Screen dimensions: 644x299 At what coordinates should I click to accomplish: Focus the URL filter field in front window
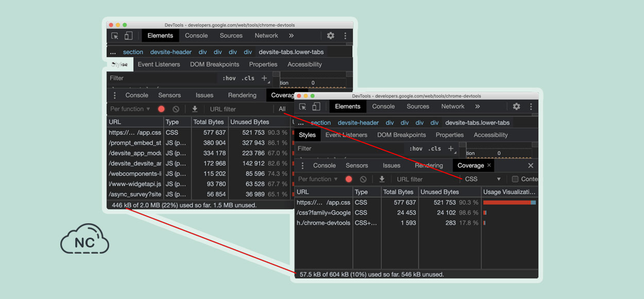click(427, 179)
